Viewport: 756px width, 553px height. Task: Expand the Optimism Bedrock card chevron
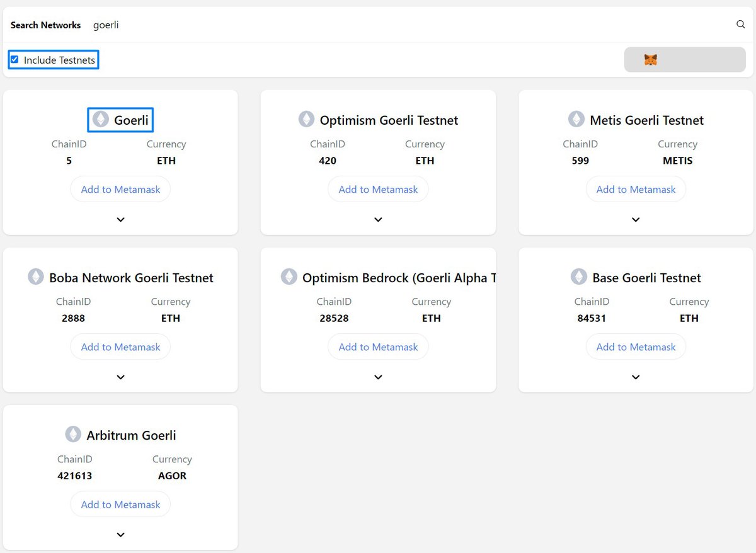[x=378, y=377]
